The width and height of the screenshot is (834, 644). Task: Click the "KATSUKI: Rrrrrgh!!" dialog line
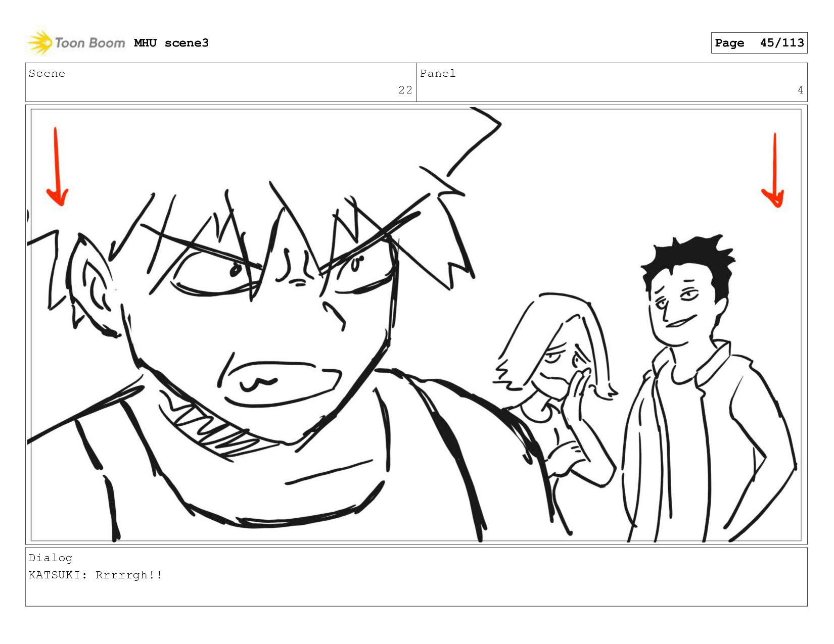pos(96,575)
